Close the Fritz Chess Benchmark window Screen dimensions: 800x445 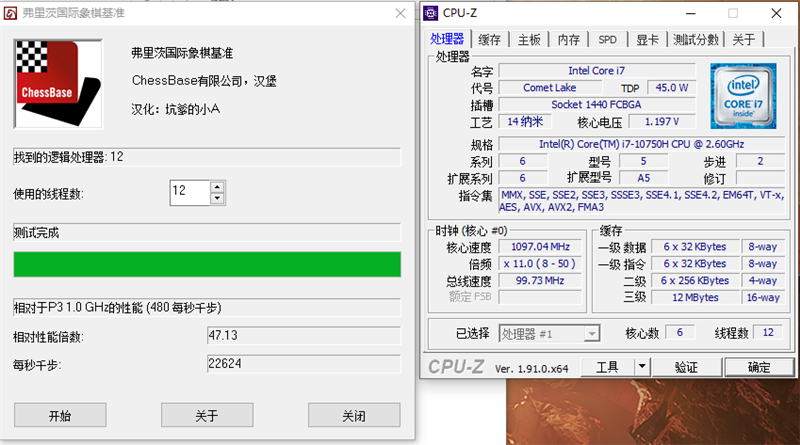point(401,13)
